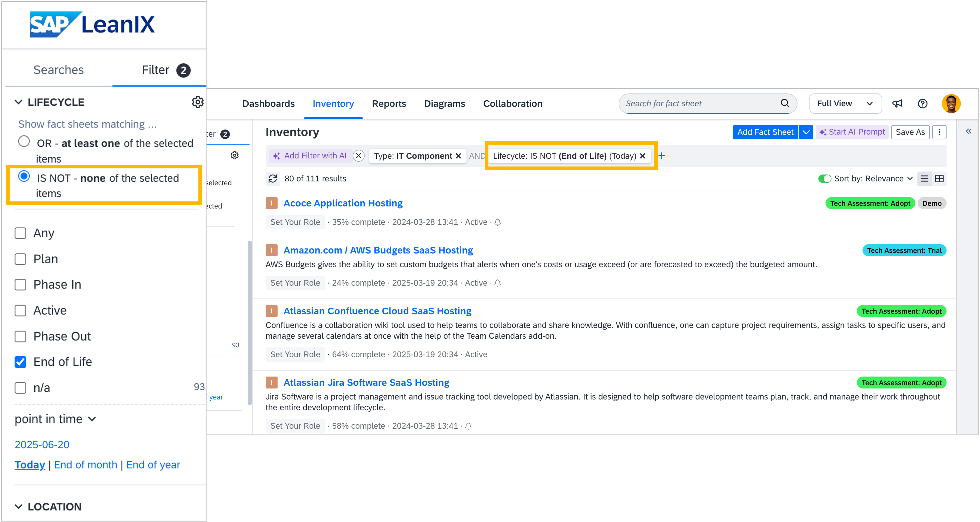Add another filter with plus icon

pyautogui.click(x=662, y=156)
